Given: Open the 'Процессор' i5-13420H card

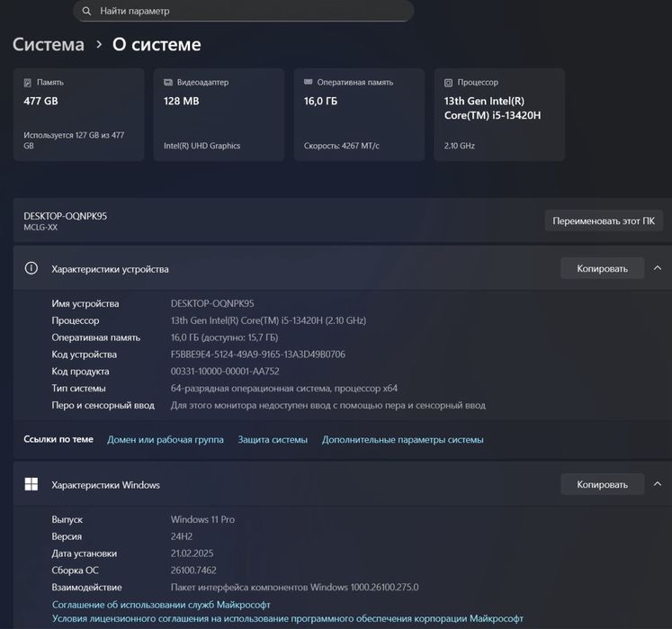Looking at the screenshot, I should [x=499, y=114].
